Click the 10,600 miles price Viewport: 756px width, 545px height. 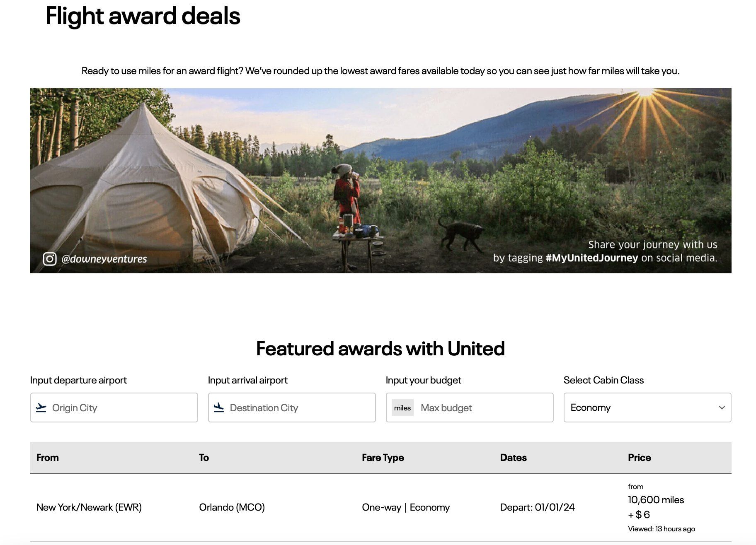coord(656,500)
